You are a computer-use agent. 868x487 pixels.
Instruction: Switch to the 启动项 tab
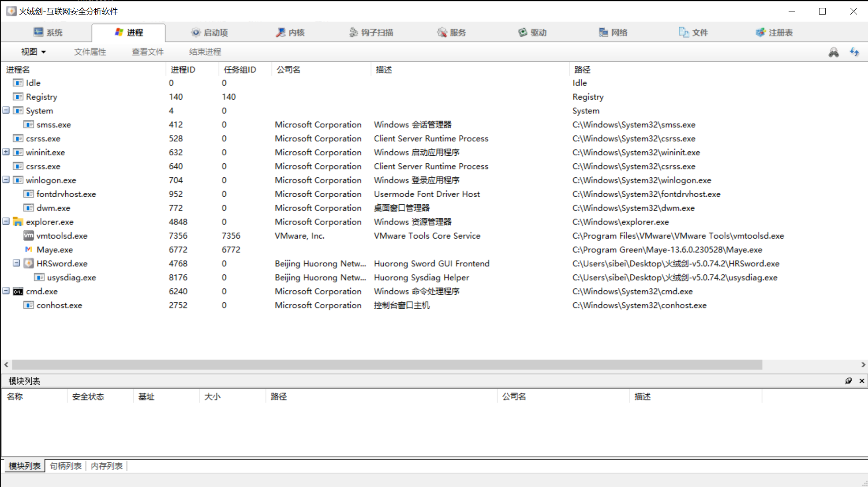click(210, 32)
